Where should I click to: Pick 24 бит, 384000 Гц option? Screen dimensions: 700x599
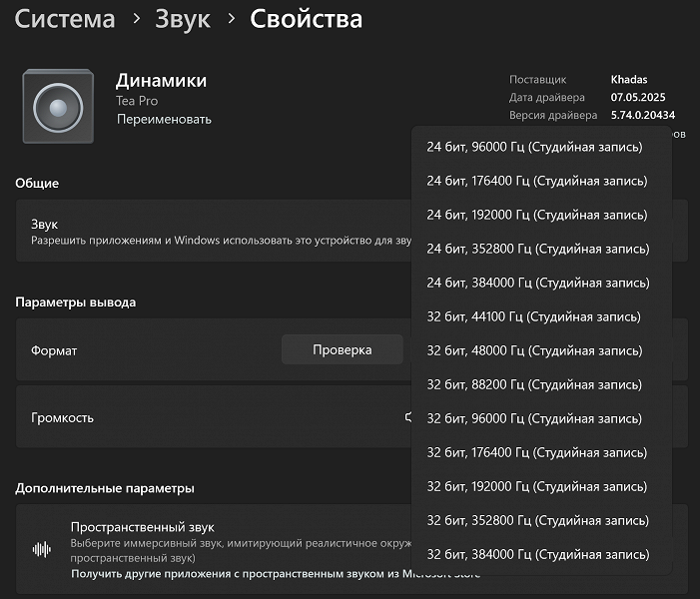click(x=536, y=283)
